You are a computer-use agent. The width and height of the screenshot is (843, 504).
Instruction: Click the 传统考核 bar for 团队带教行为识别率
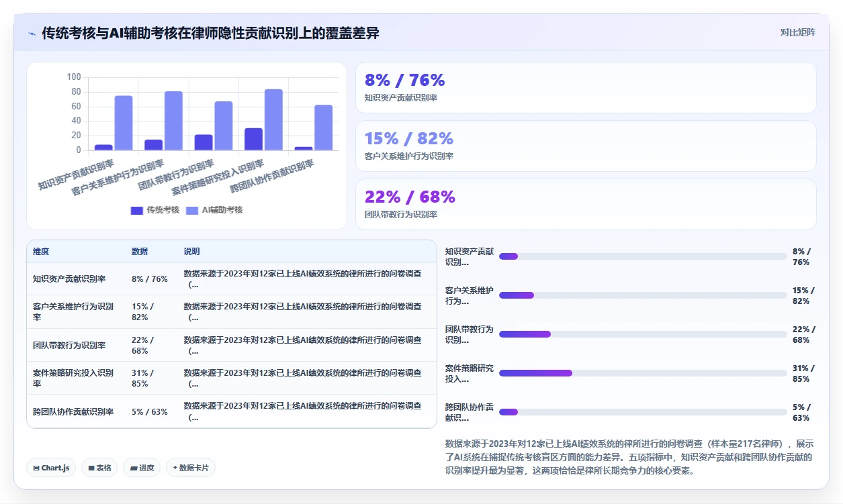pyautogui.click(x=204, y=142)
